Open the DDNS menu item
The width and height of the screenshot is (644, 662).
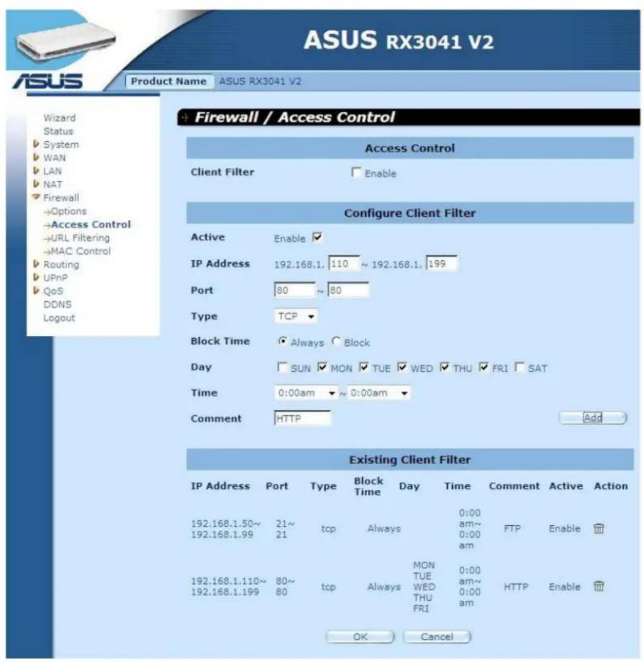click(57, 304)
